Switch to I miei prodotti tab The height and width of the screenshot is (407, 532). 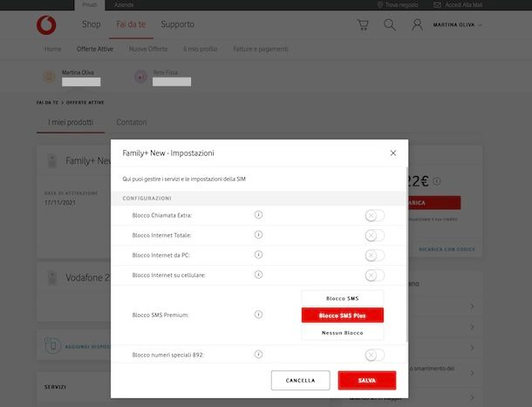tap(71, 122)
